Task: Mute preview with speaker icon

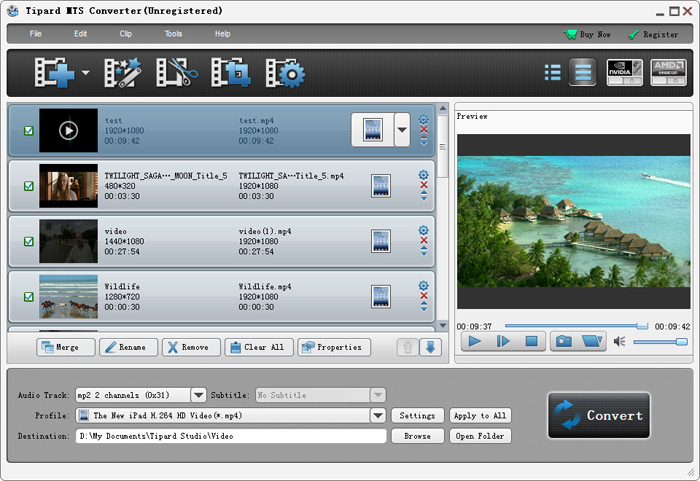Action: pyautogui.click(x=619, y=342)
